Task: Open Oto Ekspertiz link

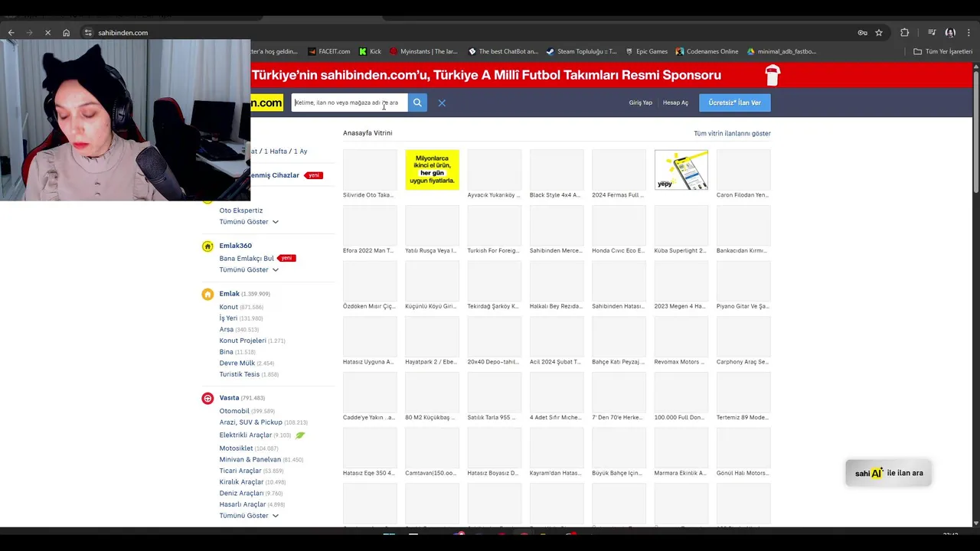Action: 241,210
